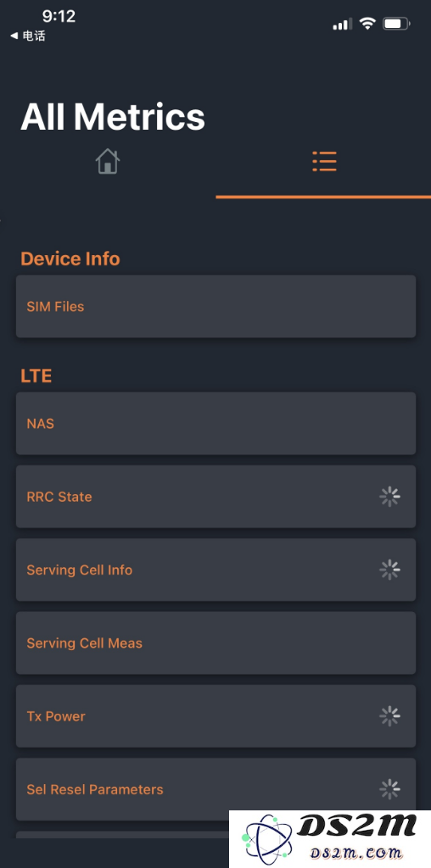Return to the 电话 app via back link

[28, 36]
